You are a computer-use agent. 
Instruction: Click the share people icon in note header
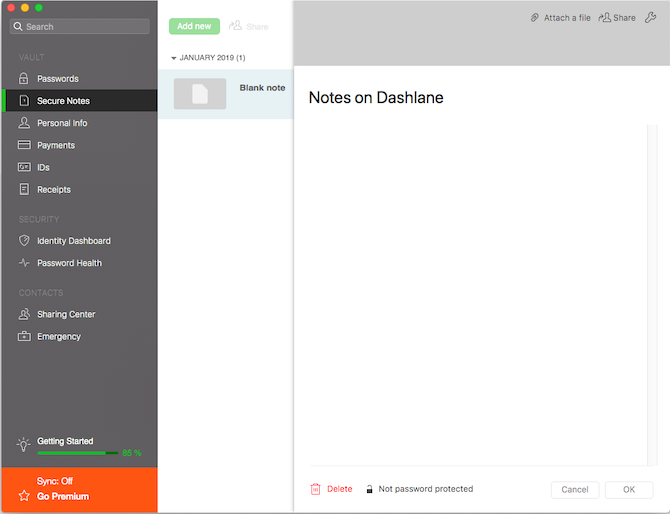pos(605,18)
